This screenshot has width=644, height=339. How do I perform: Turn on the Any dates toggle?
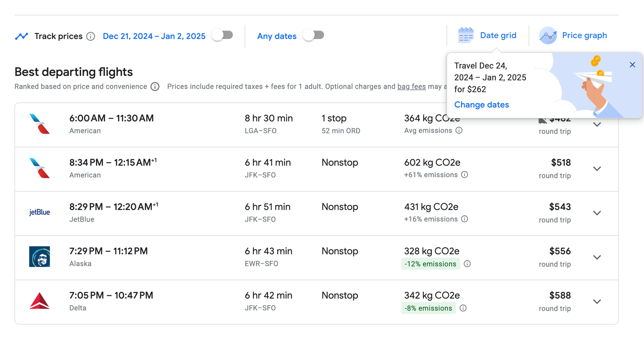314,35
